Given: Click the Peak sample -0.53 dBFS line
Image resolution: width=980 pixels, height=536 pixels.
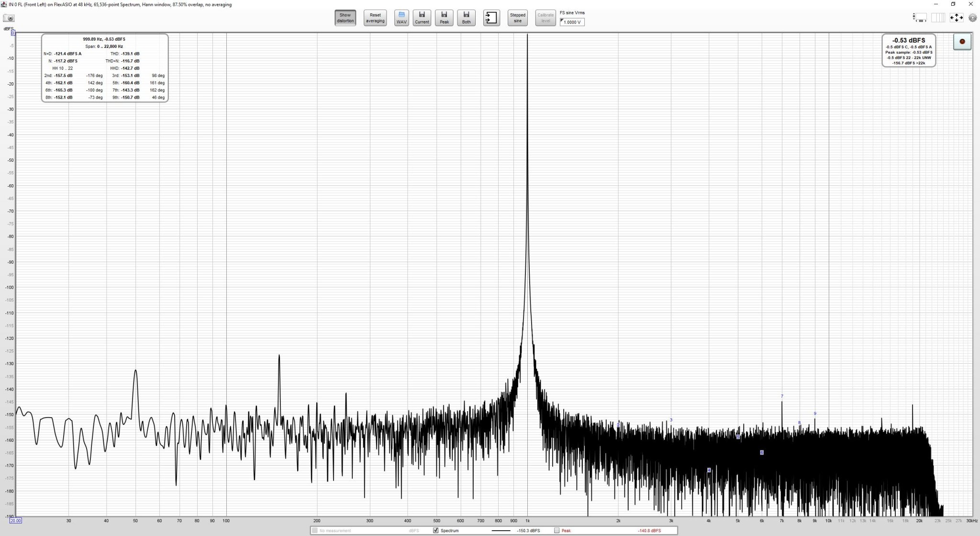Looking at the screenshot, I should tap(909, 52).
